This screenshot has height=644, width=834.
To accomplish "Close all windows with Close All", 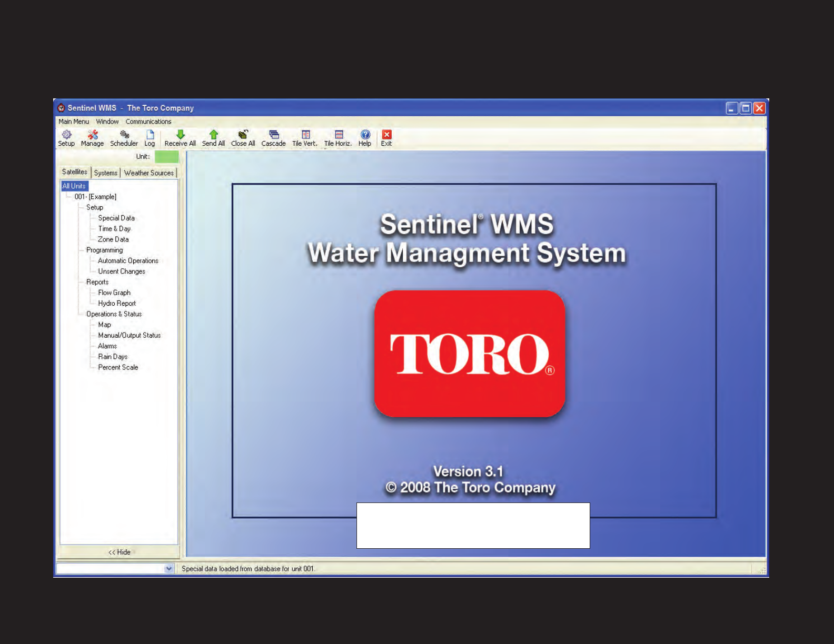I will [x=243, y=138].
